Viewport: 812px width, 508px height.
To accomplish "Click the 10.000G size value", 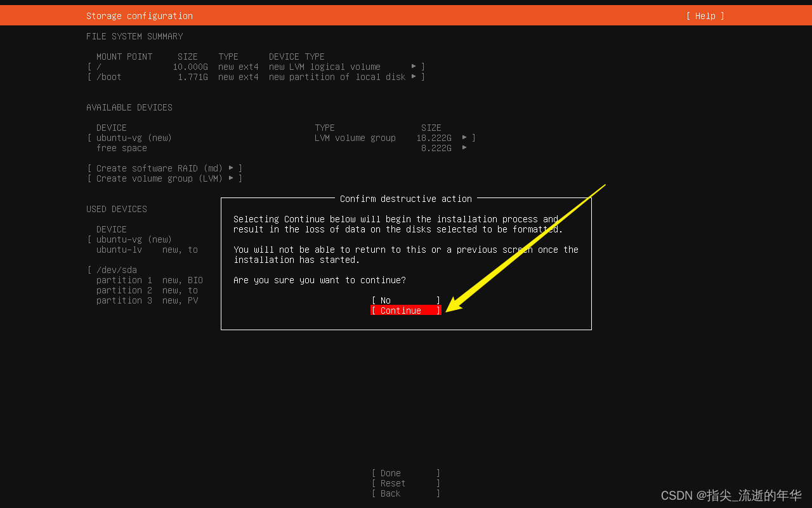I will point(190,67).
